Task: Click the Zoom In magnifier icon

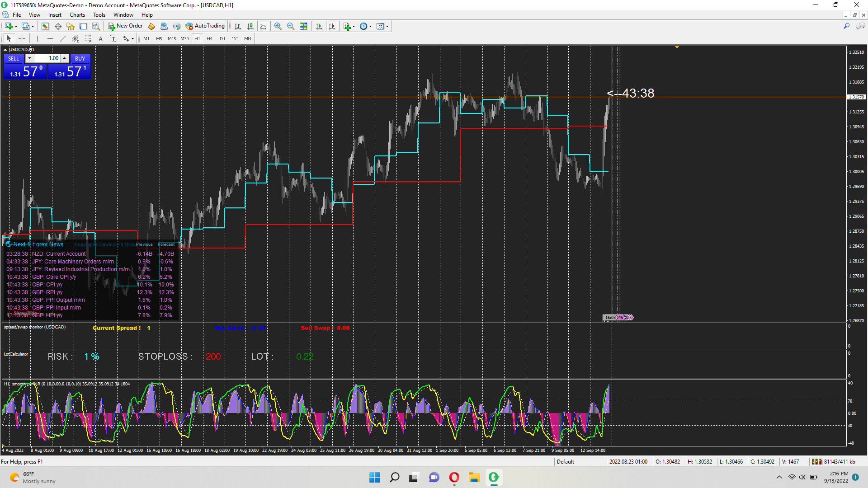Action: (x=278, y=26)
